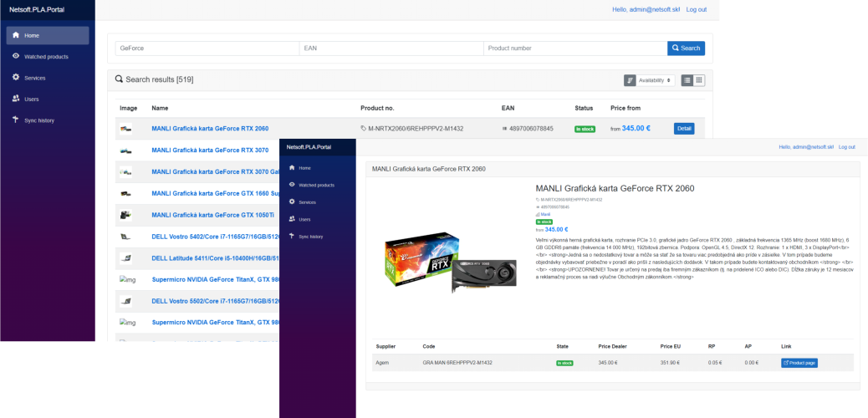Click the RTX 2060 product image in the detail window
The width and height of the screenshot is (868, 418).
(451, 261)
